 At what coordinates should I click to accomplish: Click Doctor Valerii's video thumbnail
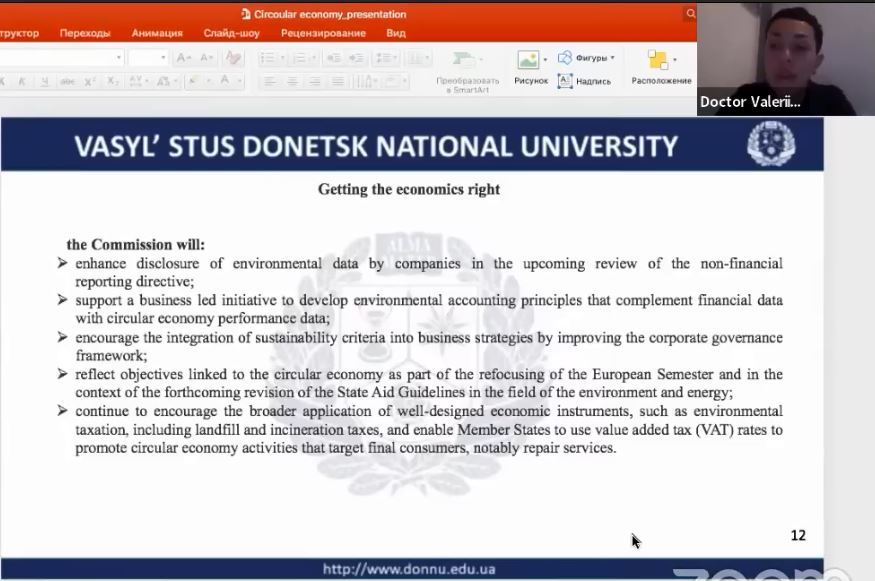coord(786,59)
